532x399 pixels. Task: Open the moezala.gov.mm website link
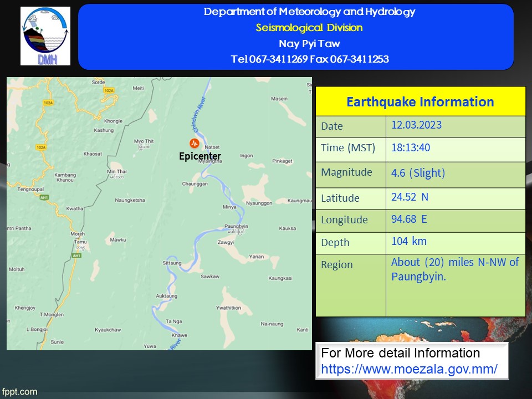(409, 369)
